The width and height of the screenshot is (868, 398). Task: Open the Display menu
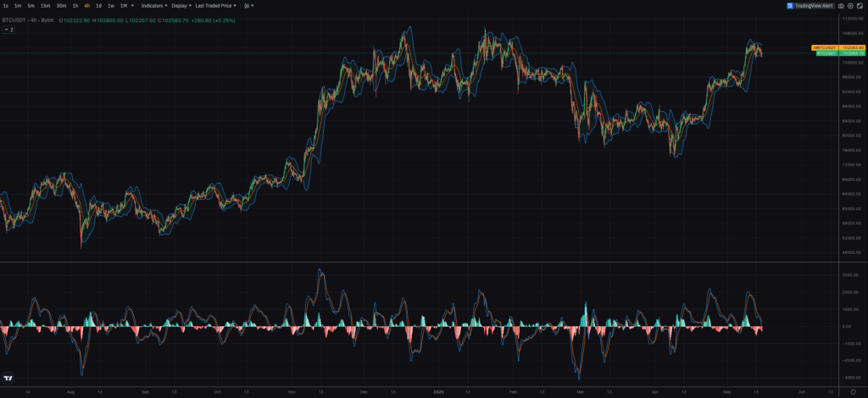point(181,5)
